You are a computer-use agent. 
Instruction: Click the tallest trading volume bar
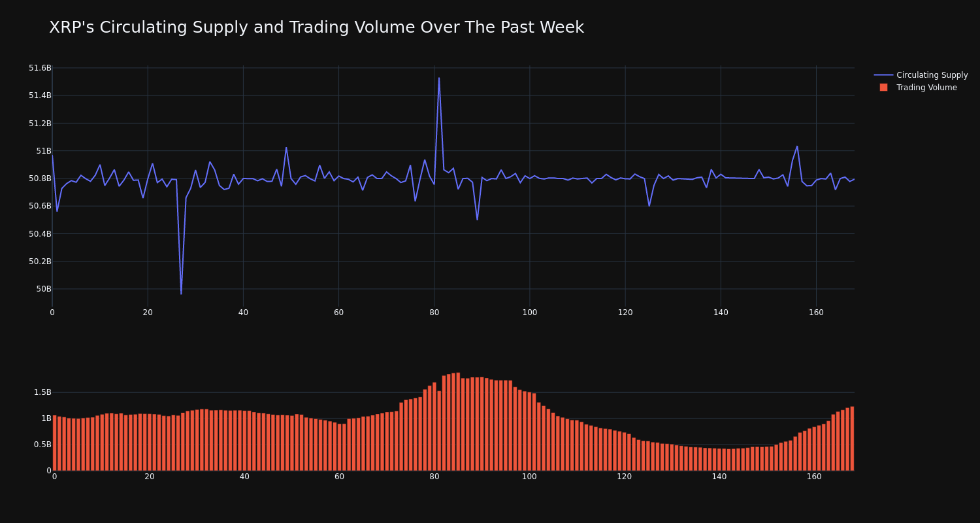point(458,422)
